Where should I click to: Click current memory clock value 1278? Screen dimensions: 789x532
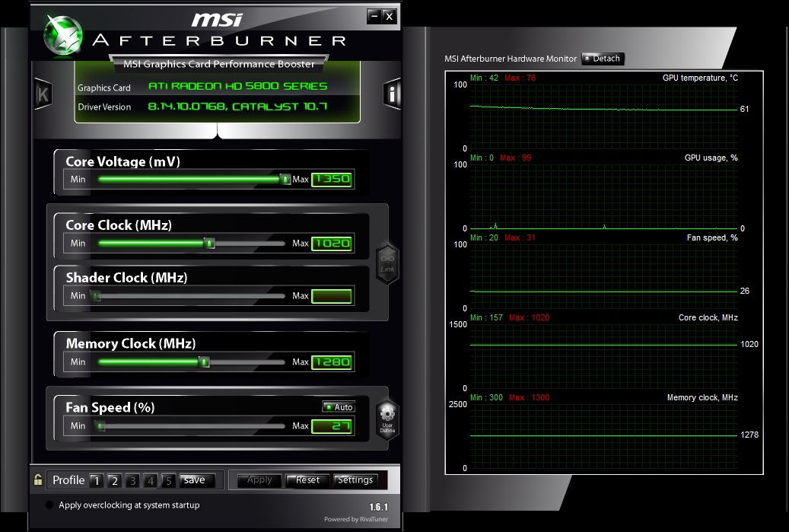749,435
